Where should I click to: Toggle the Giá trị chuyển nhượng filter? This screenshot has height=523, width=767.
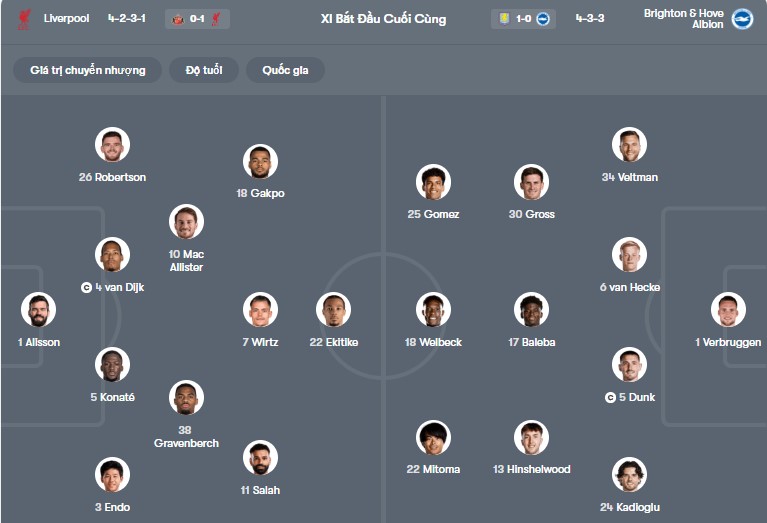pos(88,70)
